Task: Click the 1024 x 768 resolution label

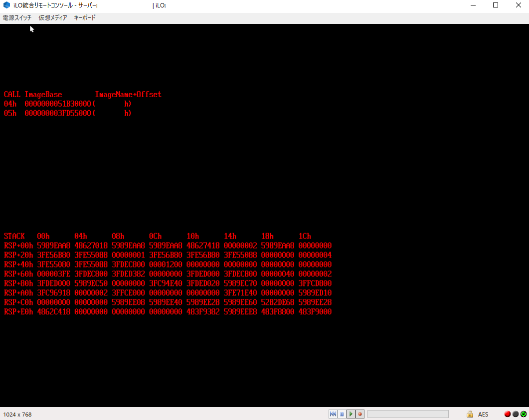Action: click(x=17, y=414)
